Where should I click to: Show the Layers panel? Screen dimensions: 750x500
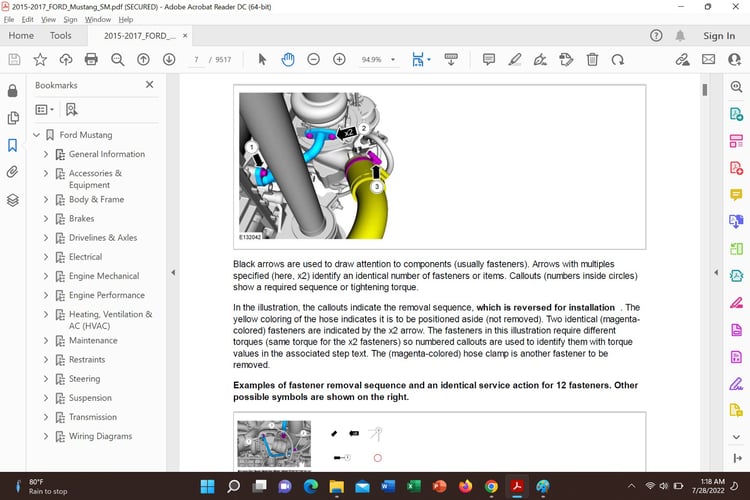click(x=13, y=200)
